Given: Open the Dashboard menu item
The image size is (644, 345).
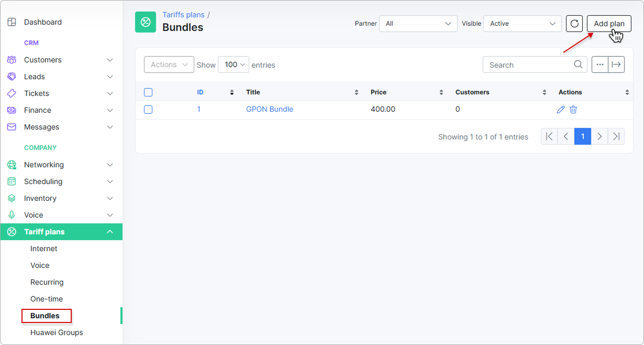Looking at the screenshot, I should (43, 22).
